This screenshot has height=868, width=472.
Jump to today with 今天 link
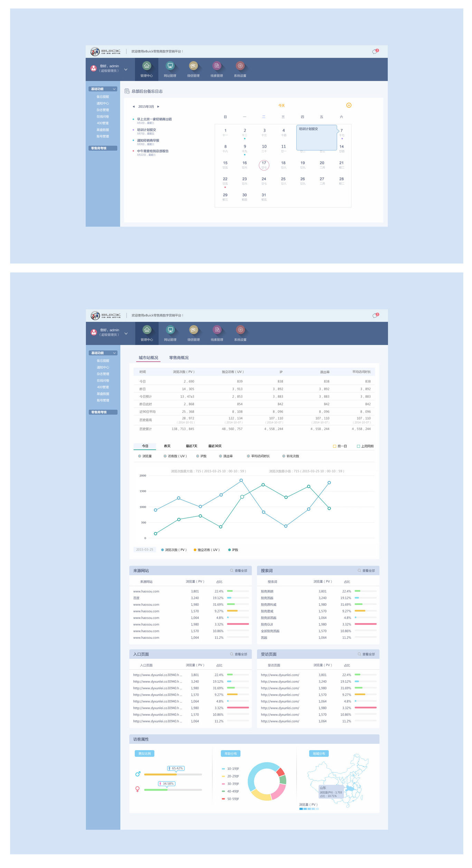tap(281, 106)
